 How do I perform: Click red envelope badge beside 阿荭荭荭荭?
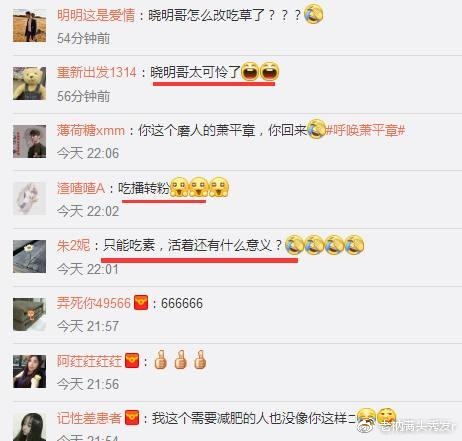[132, 361]
